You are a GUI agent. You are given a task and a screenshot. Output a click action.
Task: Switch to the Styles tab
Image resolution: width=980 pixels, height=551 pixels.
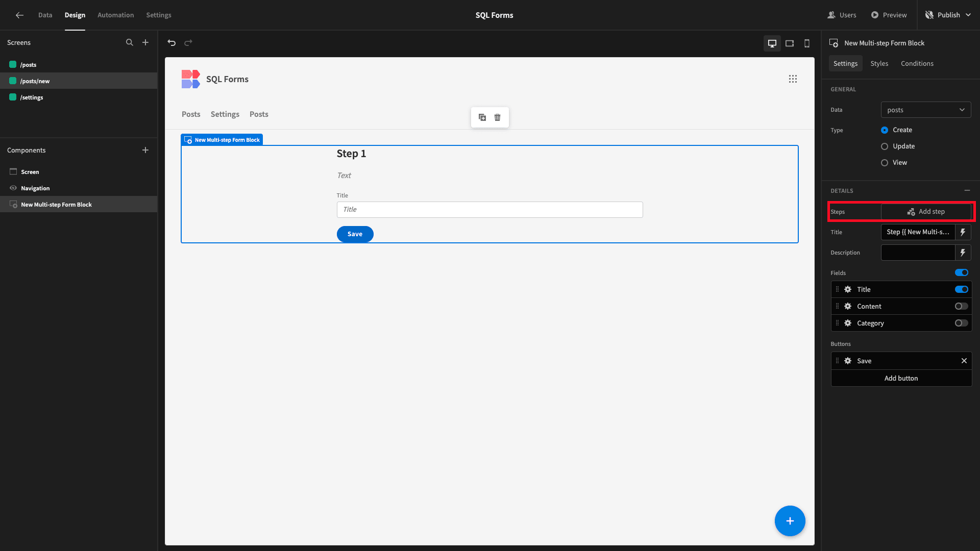pos(879,63)
